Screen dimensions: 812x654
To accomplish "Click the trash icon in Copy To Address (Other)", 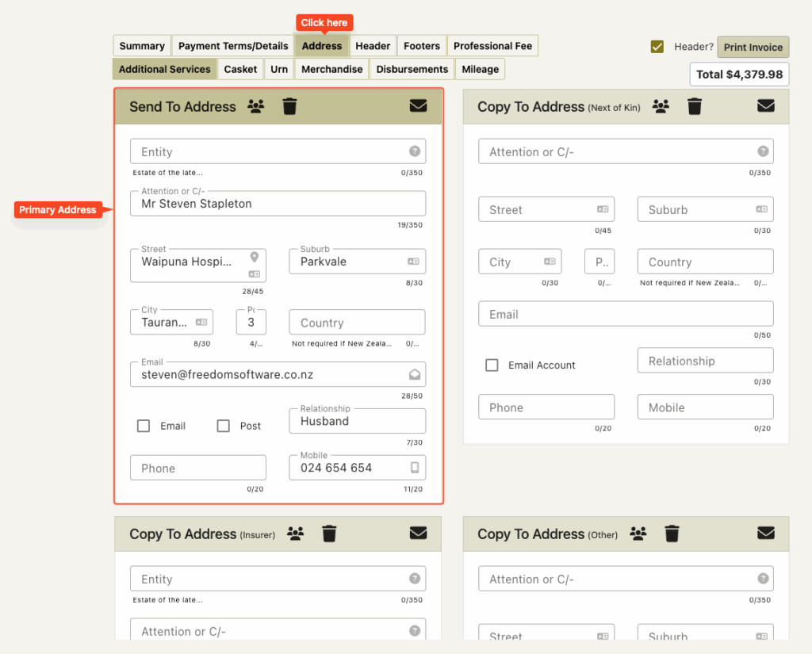I will (672, 534).
